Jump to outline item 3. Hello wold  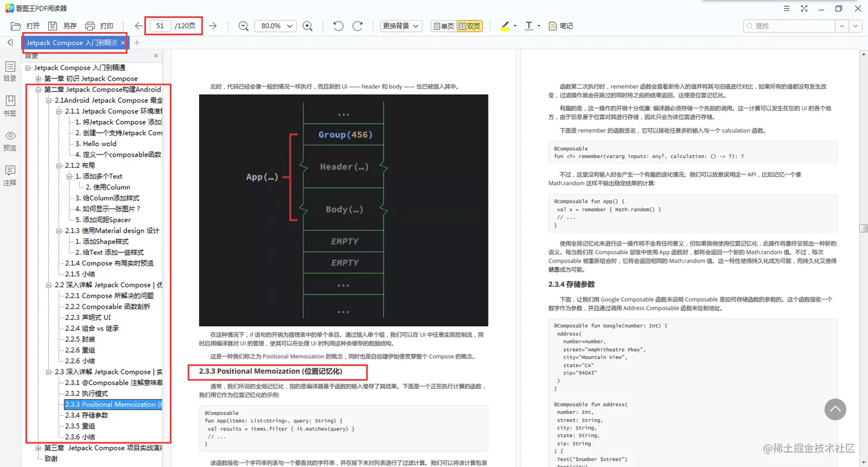pos(96,144)
